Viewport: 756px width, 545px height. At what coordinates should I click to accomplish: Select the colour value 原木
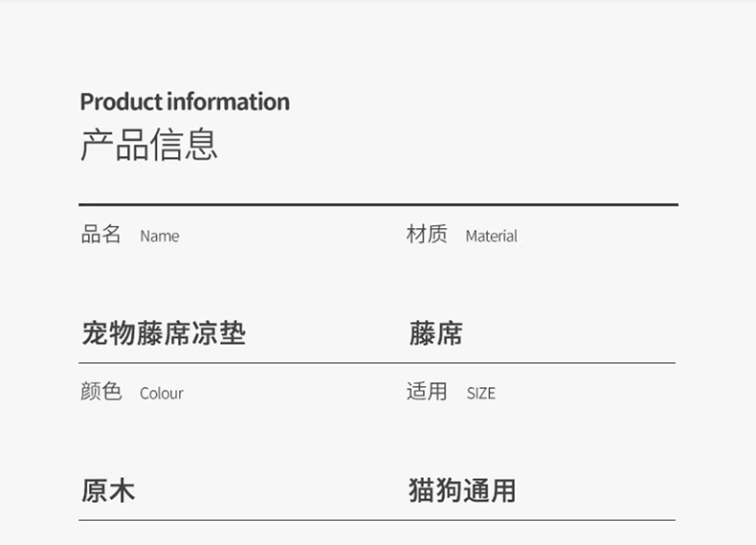coord(108,490)
